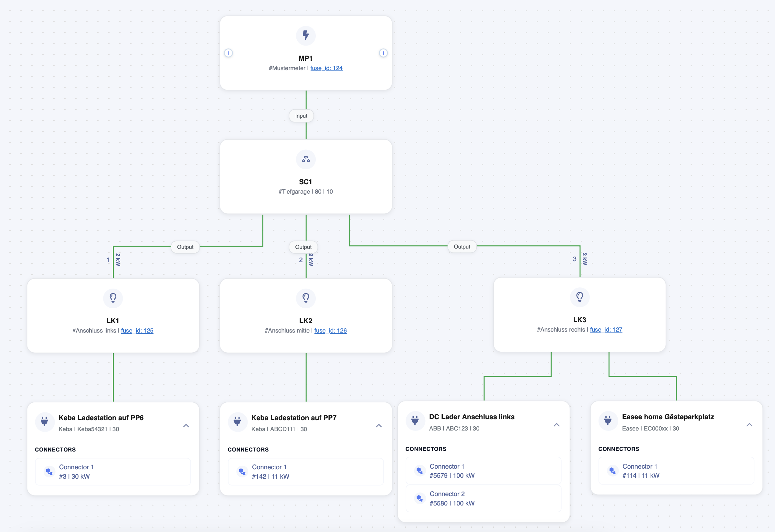Click plug icon of Keba Ladestation auf PP6
Viewport: 775px width, 532px height.
(44, 422)
